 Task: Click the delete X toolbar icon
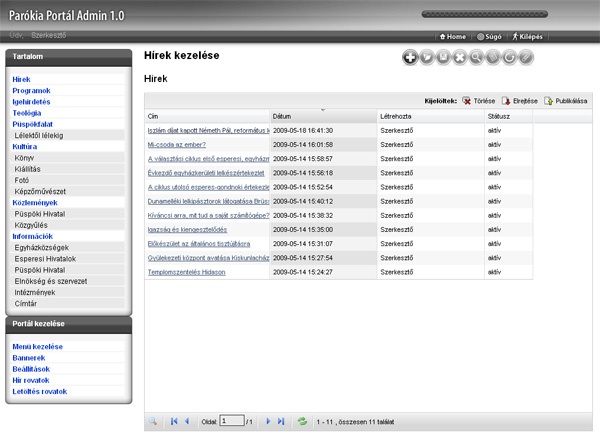[460, 58]
